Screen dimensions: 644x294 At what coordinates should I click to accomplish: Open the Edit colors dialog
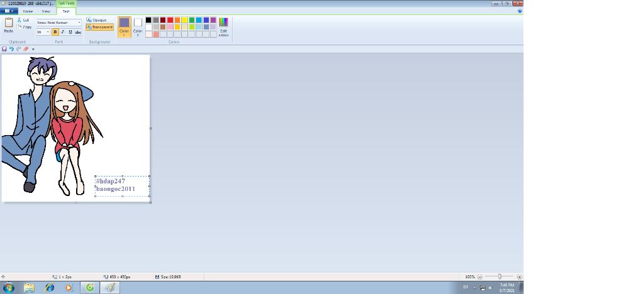[x=223, y=27]
